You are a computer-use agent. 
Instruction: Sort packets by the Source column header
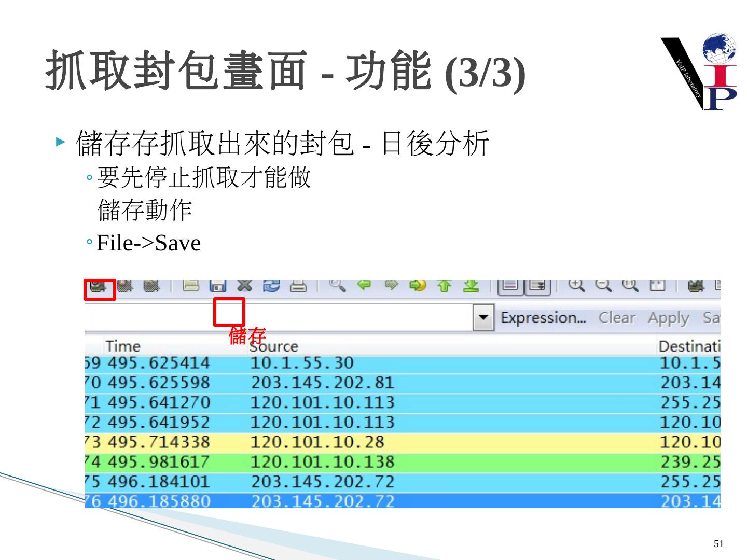pyautogui.click(x=274, y=346)
